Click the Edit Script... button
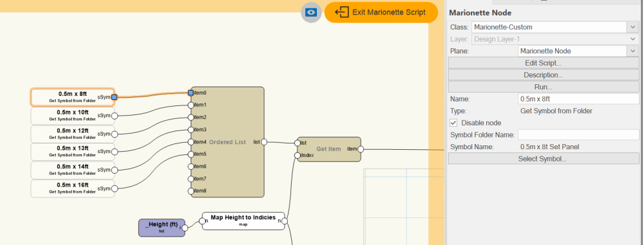Image resolution: width=644 pixels, height=245 pixels. point(543,63)
